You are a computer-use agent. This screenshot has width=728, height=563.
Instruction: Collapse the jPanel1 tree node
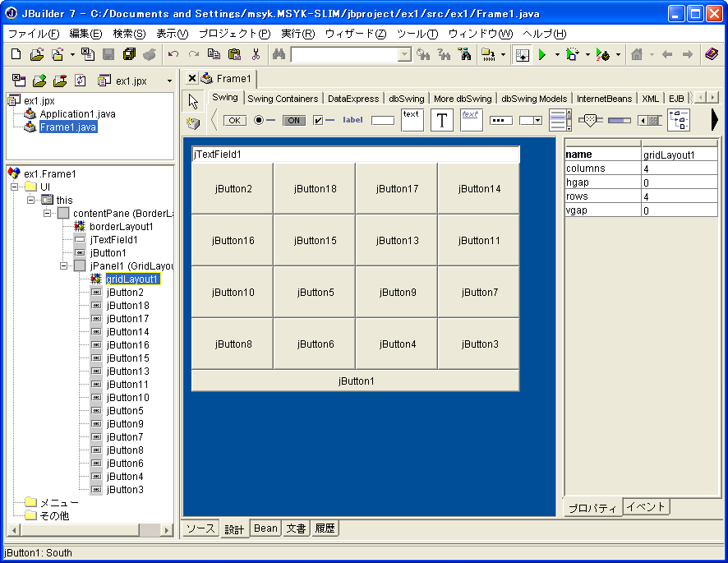coord(64,266)
